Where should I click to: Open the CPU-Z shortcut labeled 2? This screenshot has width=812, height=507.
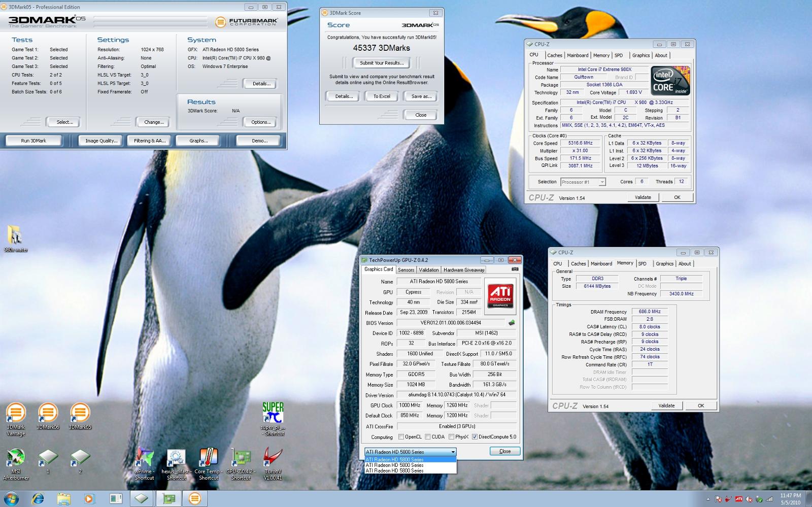click(x=80, y=461)
